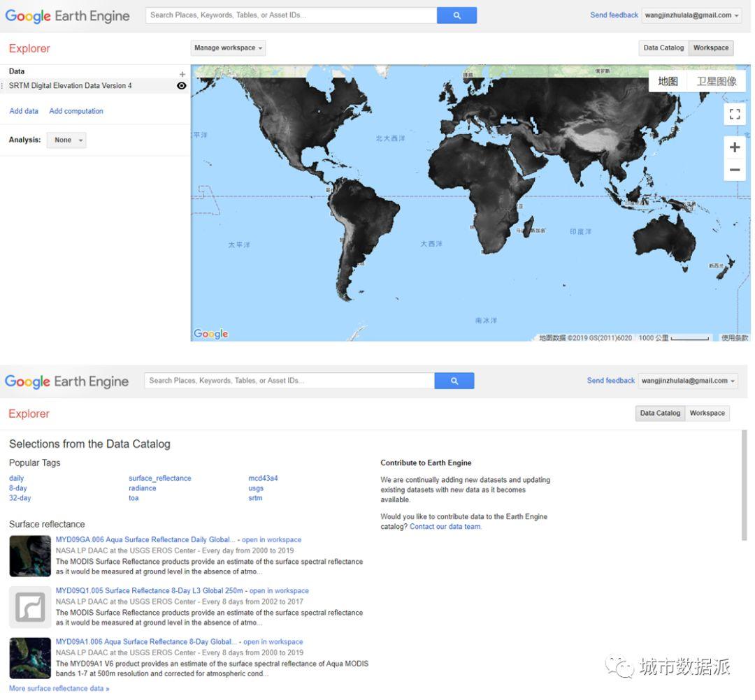Expand the account menu in the upper window
This screenshot has width=755, height=700.
(691, 15)
